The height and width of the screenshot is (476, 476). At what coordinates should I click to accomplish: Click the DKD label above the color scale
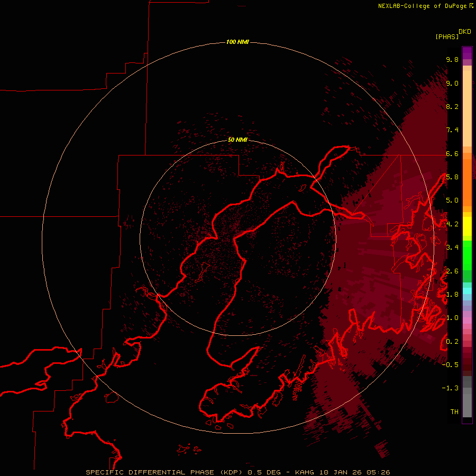[465, 32]
